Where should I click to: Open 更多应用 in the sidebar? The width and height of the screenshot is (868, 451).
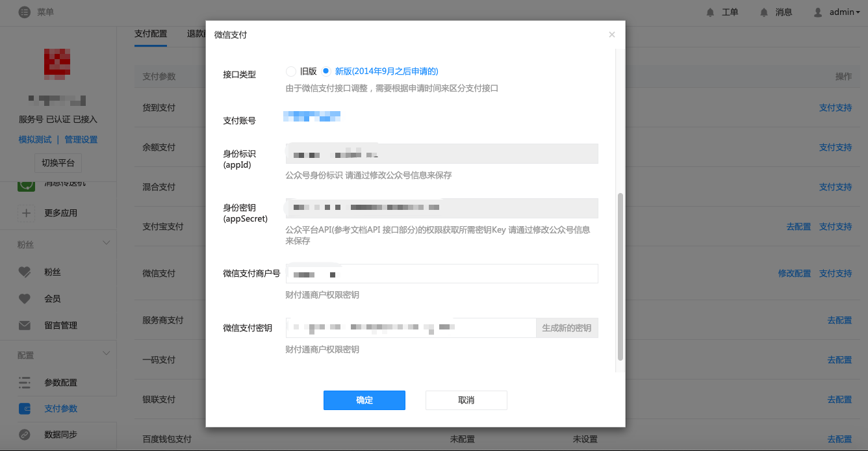point(60,213)
